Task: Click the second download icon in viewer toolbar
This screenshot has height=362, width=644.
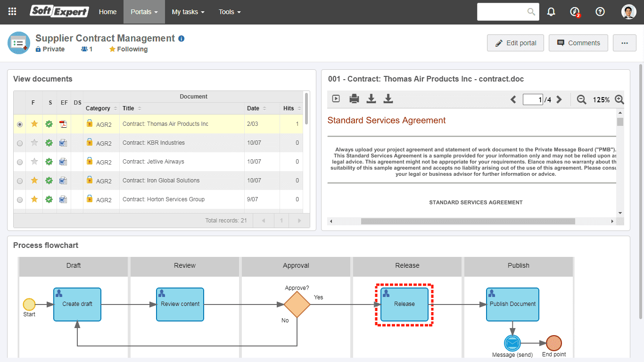Action: click(x=388, y=99)
